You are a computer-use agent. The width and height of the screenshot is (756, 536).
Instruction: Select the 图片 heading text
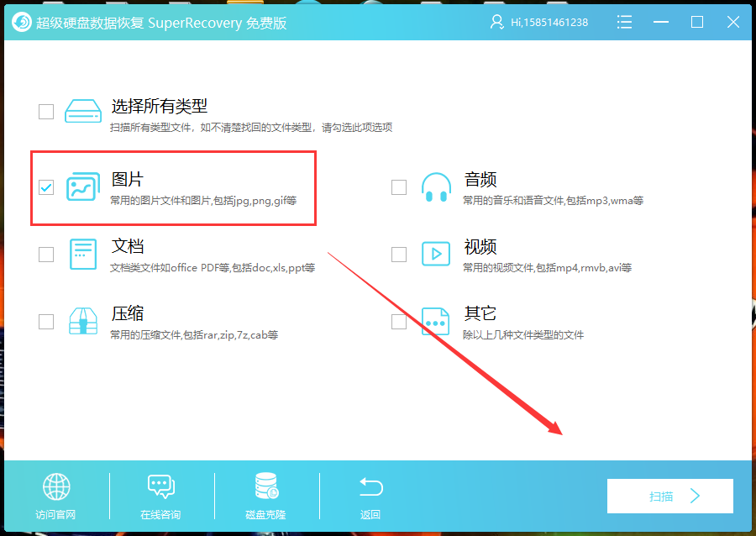tap(128, 179)
